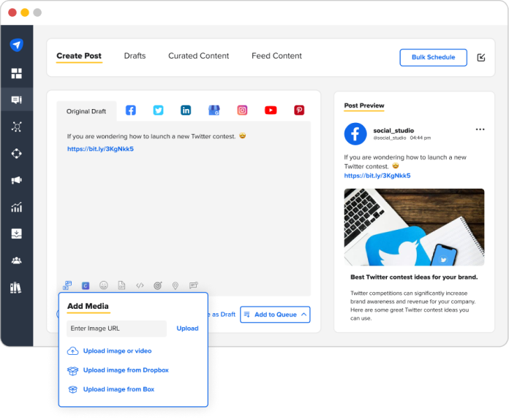This screenshot has width=509, height=420.
Task: Open the megaphone icon in sidebar
Action: click(x=17, y=180)
